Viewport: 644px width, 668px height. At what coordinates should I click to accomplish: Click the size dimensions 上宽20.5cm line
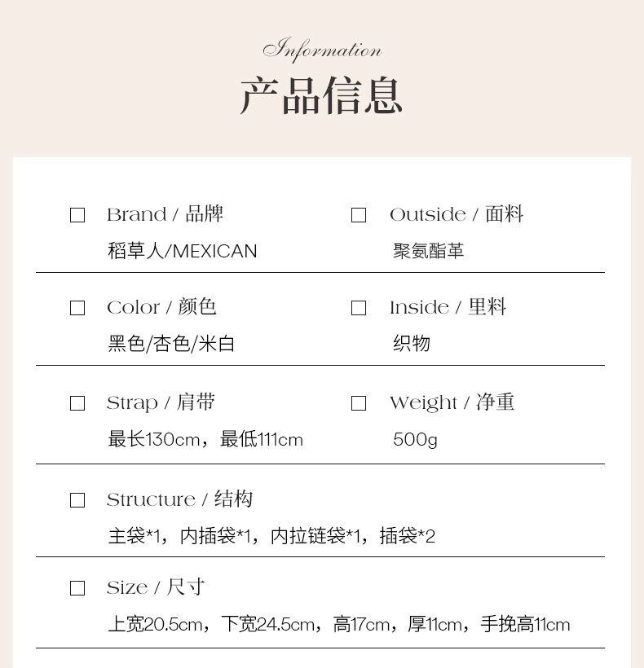coord(339,625)
